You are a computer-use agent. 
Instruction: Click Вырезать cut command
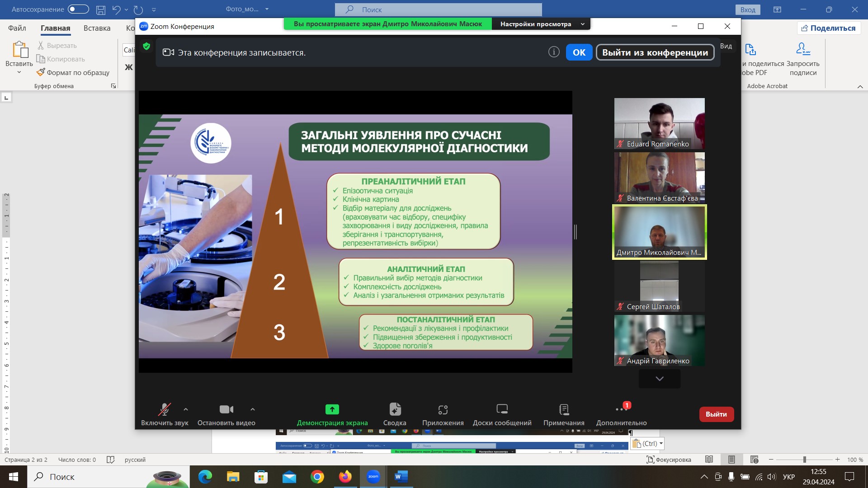(57, 45)
